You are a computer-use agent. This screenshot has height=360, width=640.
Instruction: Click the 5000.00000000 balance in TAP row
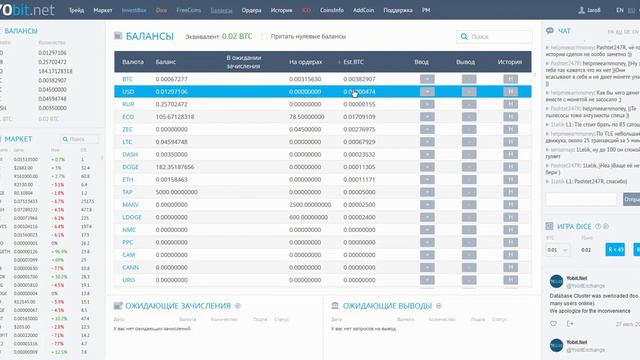tap(176, 192)
